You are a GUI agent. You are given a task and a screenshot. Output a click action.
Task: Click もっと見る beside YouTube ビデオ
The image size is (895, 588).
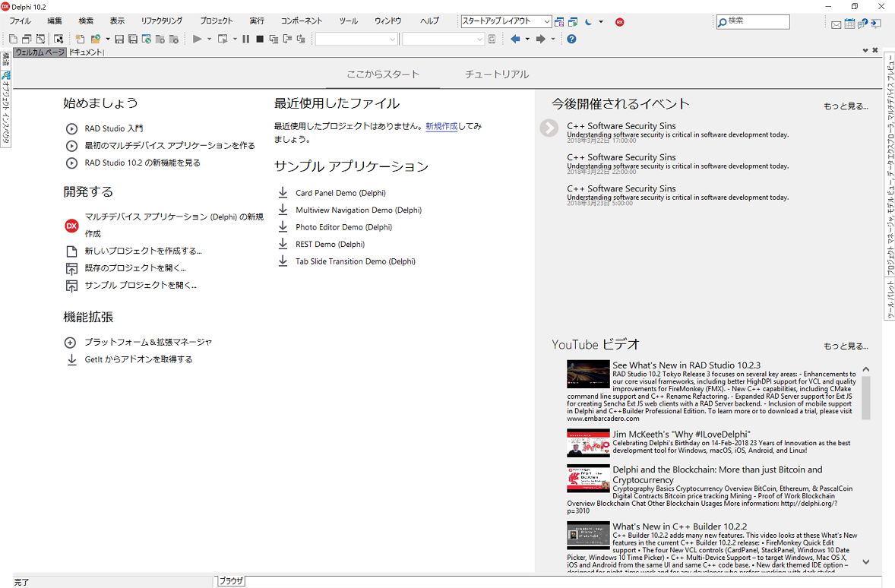click(x=846, y=346)
